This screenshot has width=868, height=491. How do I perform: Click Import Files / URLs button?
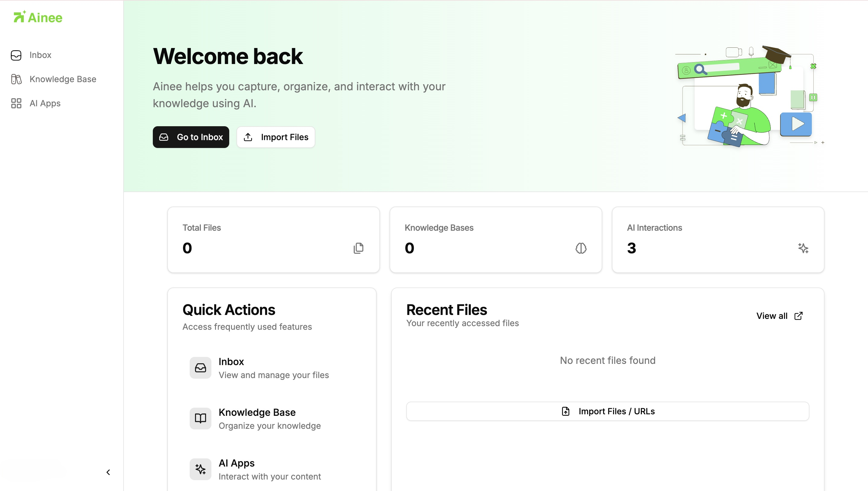click(x=607, y=411)
